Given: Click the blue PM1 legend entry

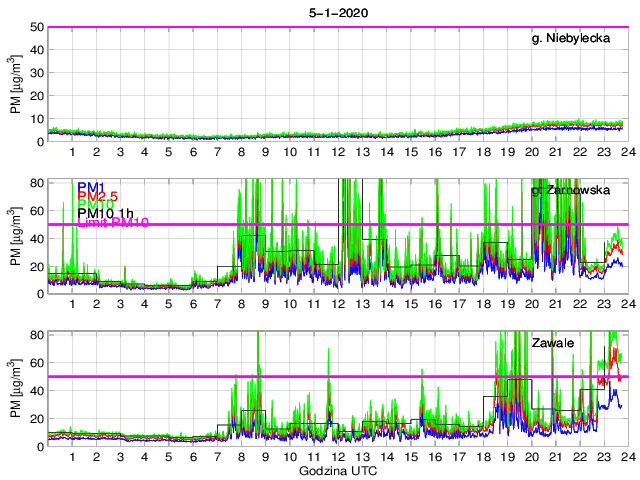Looking at the screenshot, I should 88,187.
